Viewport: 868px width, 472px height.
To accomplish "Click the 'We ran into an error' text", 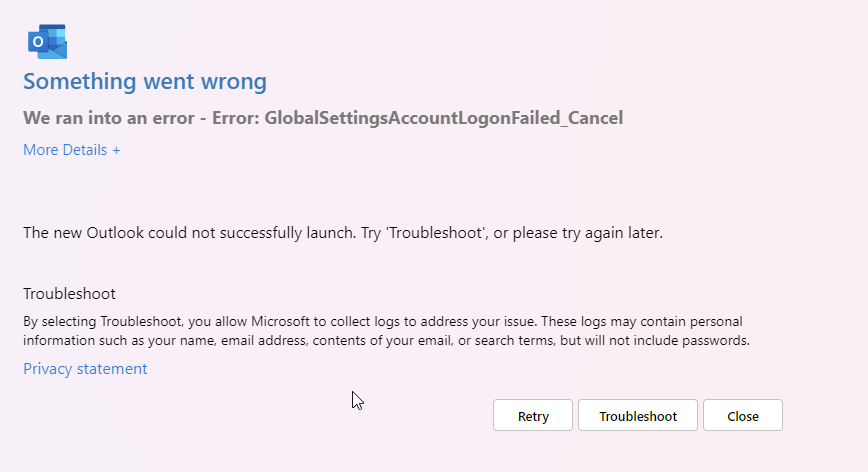I will point(109,118).
